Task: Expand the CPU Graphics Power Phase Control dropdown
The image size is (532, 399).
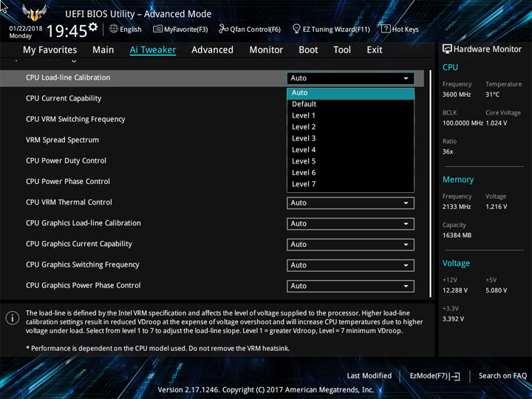Action: tap(350, 286)
